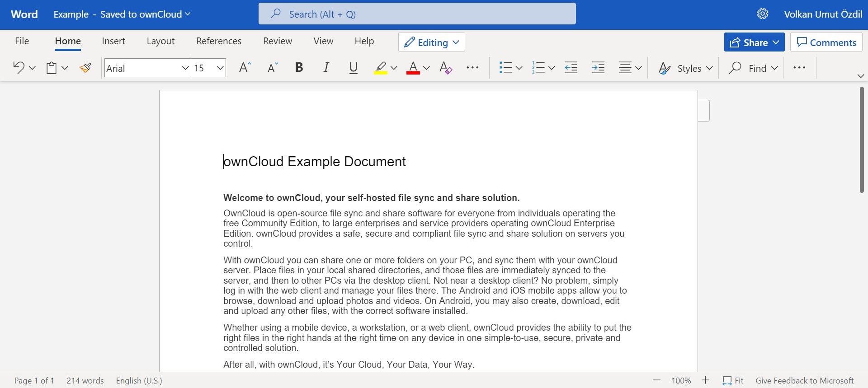Viewport: 868px width, 388px height.
Task: Click the 100% zoom level
Action: coord(681,381)
